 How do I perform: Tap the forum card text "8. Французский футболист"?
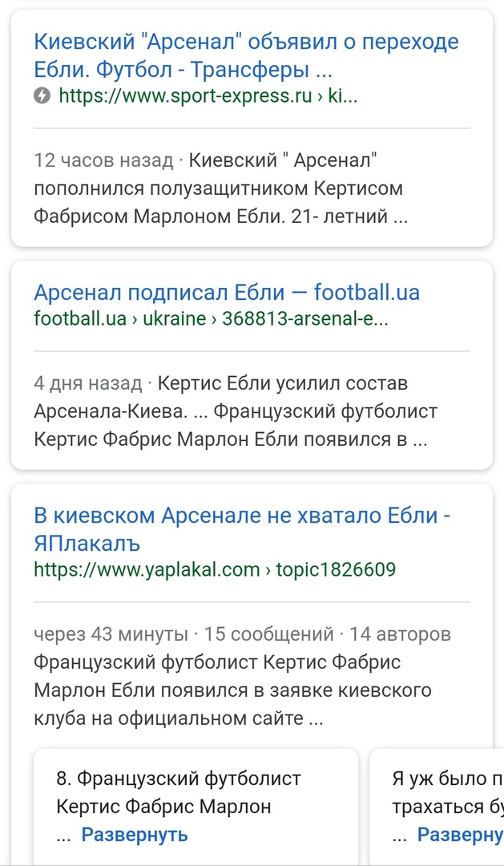[x=179, y=779]
